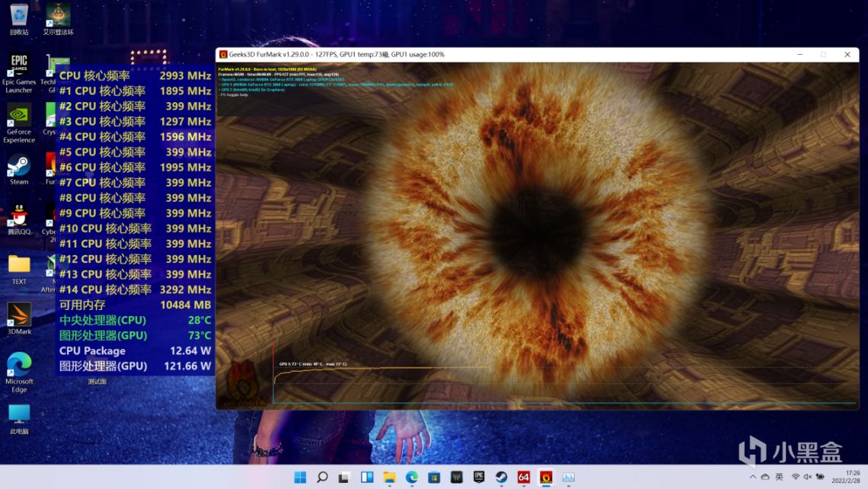Image resolution: width=868 pixels, height=489 pixels.
Task: Open 腾讯QQ desktop shortcut
Action: [19, 219]
